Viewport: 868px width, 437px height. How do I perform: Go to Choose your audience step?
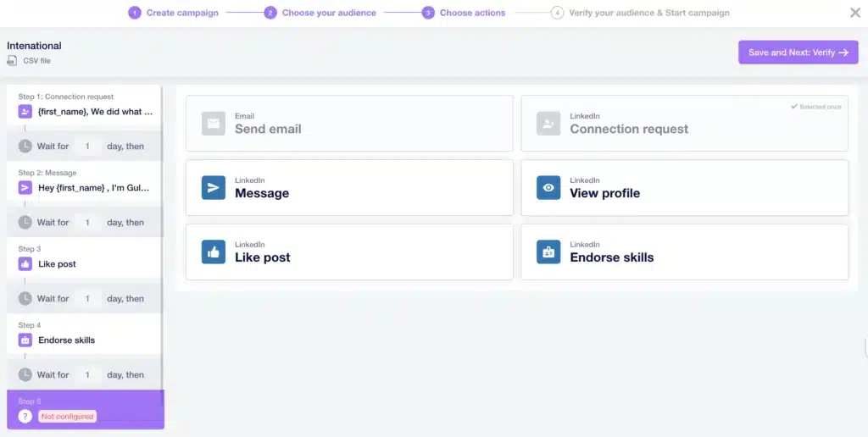click(320, 13)
